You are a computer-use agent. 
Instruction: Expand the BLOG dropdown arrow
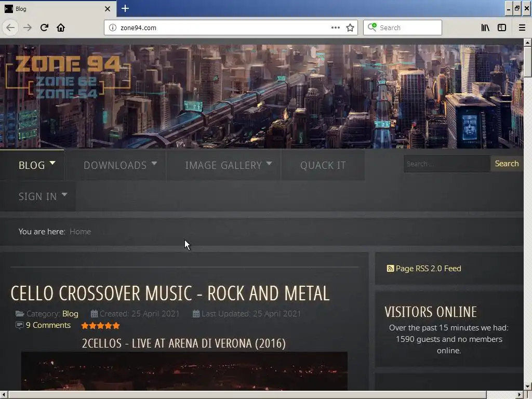(52, 163)
